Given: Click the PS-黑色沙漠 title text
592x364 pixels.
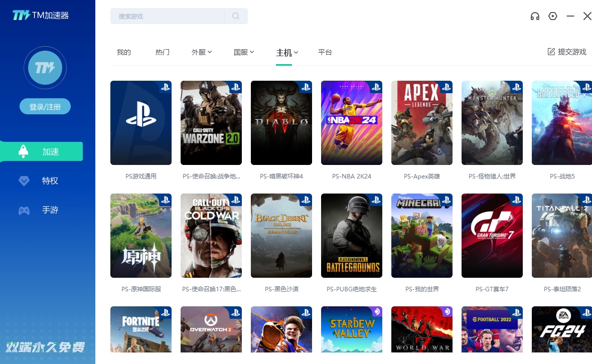Looking at the screenshot, I should point(281,289).
